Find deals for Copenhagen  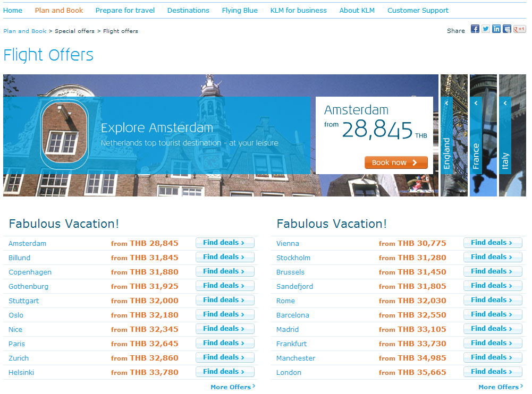click(x=225, y=271)
